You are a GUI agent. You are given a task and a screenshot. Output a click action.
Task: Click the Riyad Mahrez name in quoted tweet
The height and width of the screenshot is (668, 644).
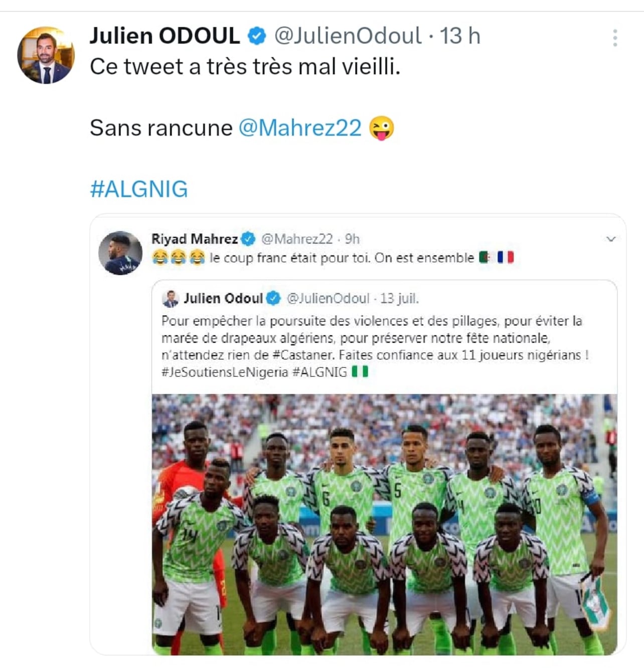195,239
